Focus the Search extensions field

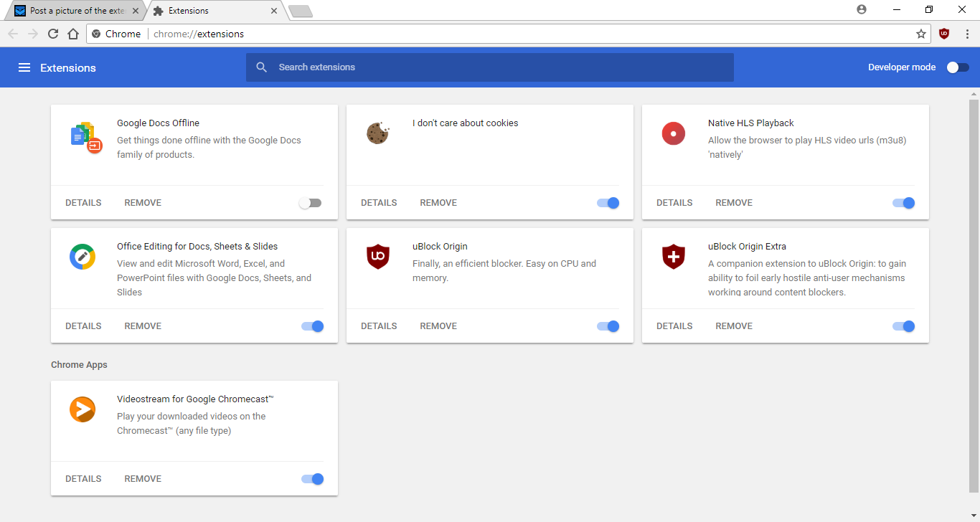point(490,67)
